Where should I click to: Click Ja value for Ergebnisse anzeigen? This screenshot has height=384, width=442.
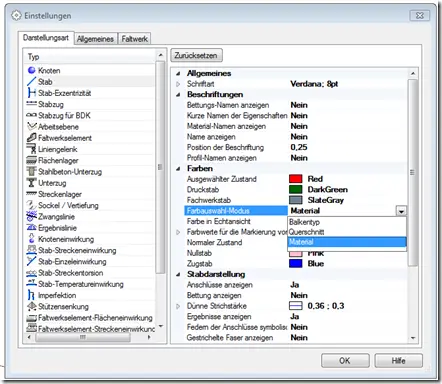point(295,317)
